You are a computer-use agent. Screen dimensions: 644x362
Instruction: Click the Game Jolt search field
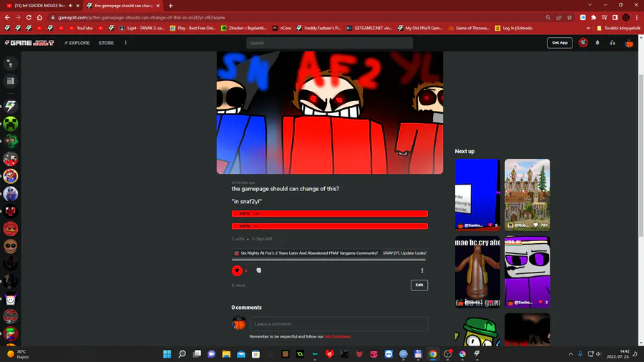tap(329, 43)
